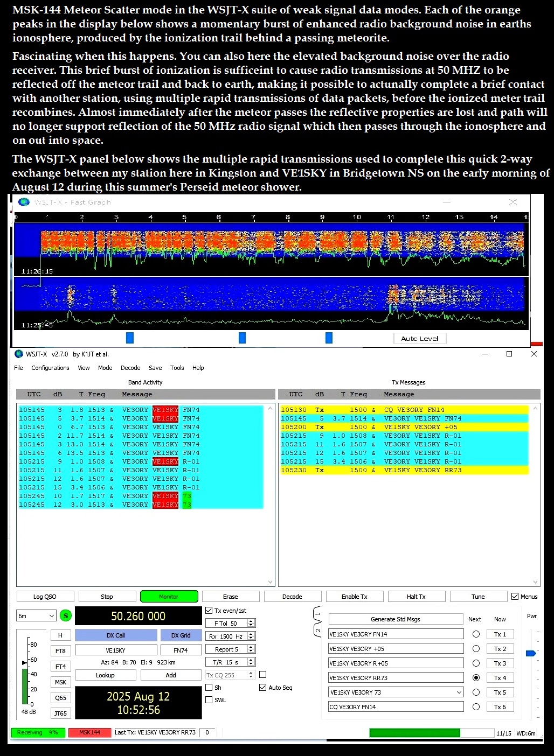Choose the Q65 mode button

pos(60,698)
